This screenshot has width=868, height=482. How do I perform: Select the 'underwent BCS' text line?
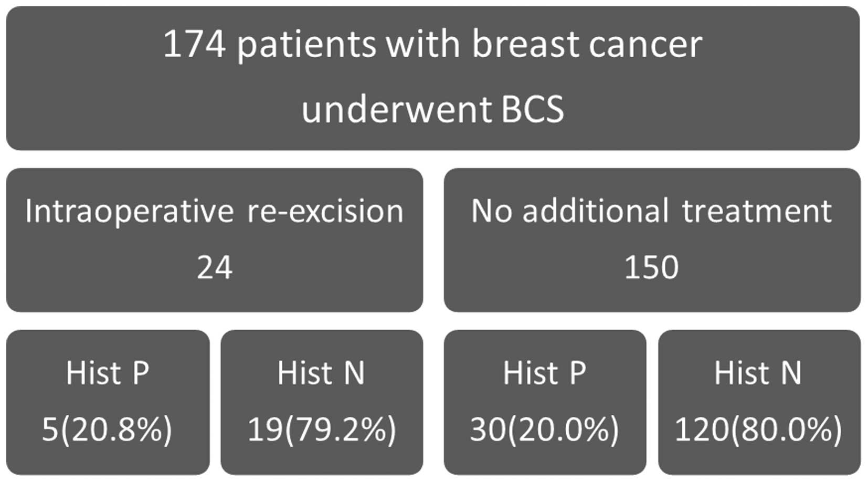click(x=432, y=109)
